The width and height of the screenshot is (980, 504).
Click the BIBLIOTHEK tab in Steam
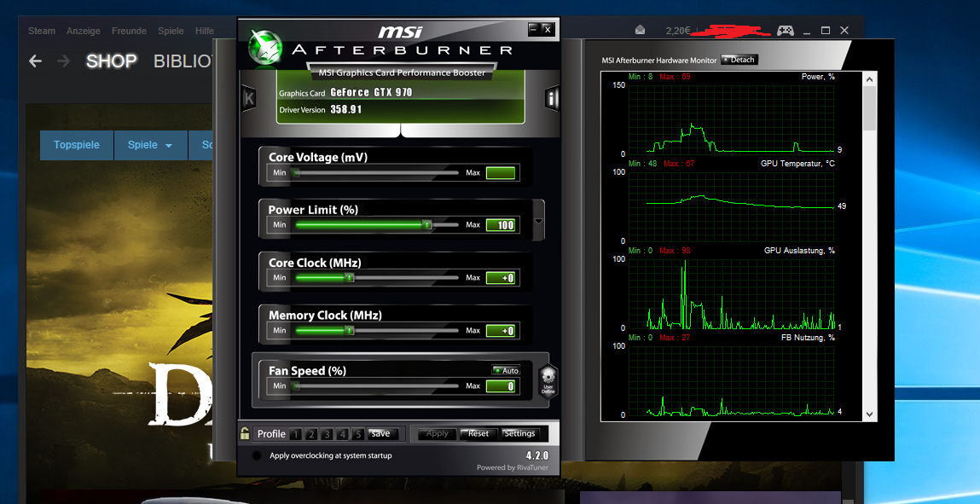click(x=183, y=61)
